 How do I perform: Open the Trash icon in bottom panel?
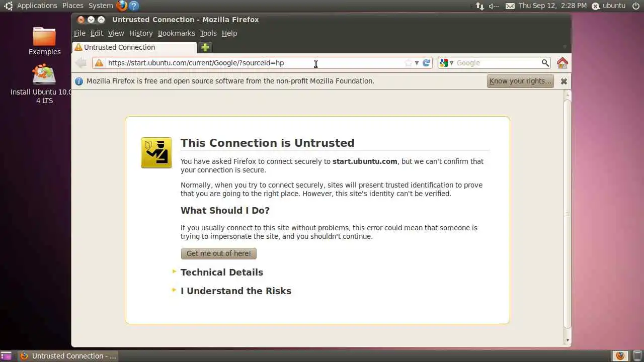tap(636, 356)
